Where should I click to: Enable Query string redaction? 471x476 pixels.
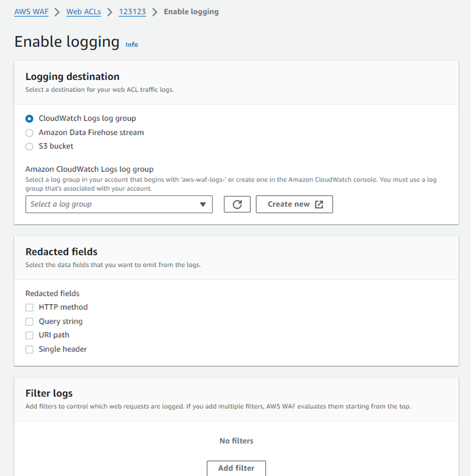29,321
